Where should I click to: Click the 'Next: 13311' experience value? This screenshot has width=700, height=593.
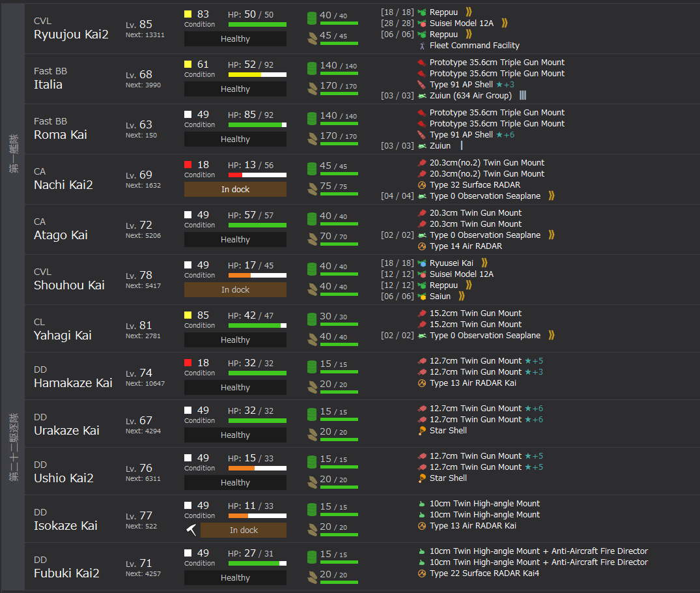[145, 35]
